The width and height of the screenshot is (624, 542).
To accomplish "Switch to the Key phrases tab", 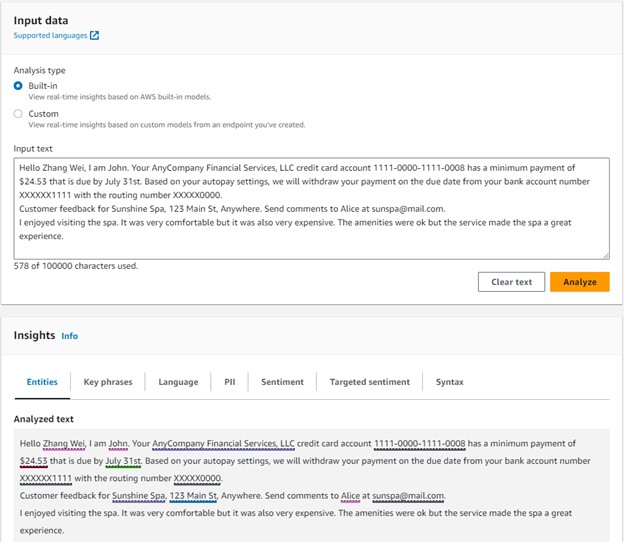I will (x=108, y=382).
